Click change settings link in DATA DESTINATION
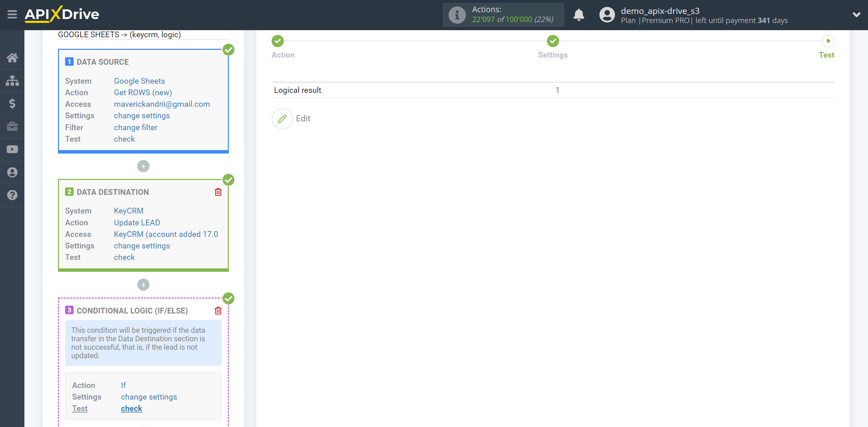This screenshot has width=868, height=427. (x=141, y=246)
